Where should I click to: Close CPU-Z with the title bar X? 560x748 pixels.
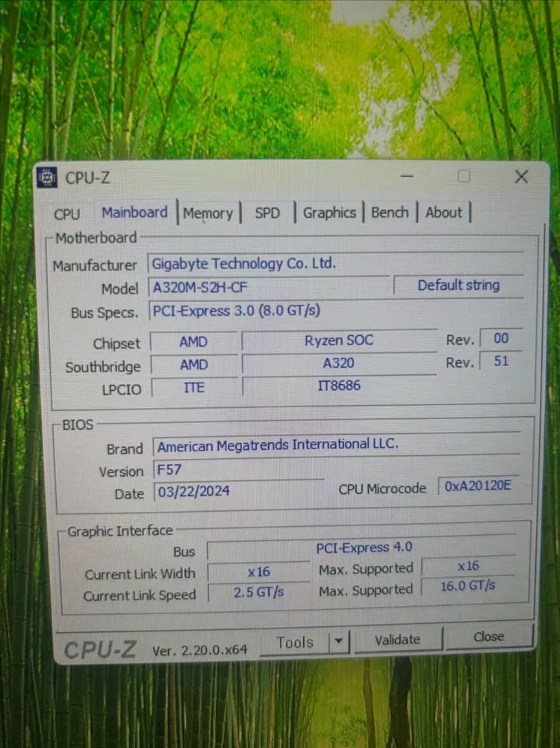pos(521,176)
